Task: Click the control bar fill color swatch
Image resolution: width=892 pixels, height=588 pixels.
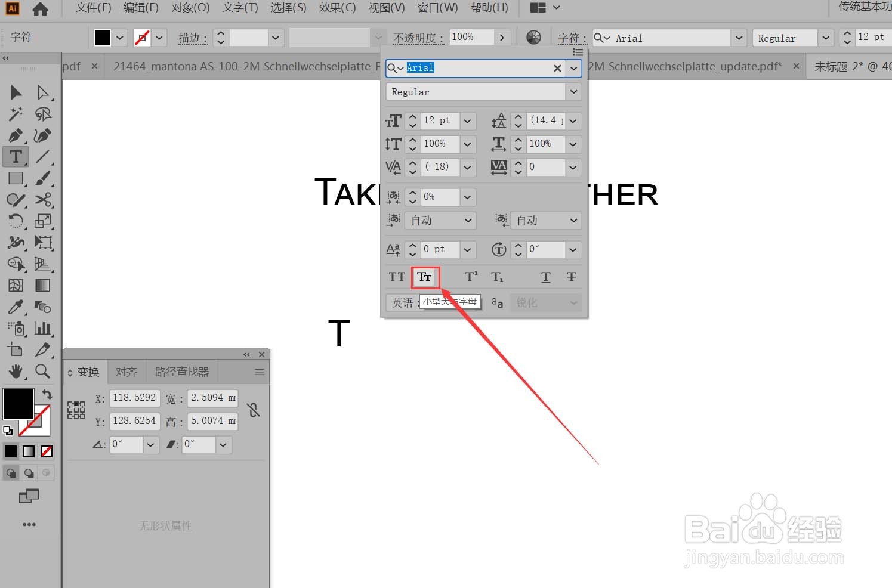Action: pos(103,38)
